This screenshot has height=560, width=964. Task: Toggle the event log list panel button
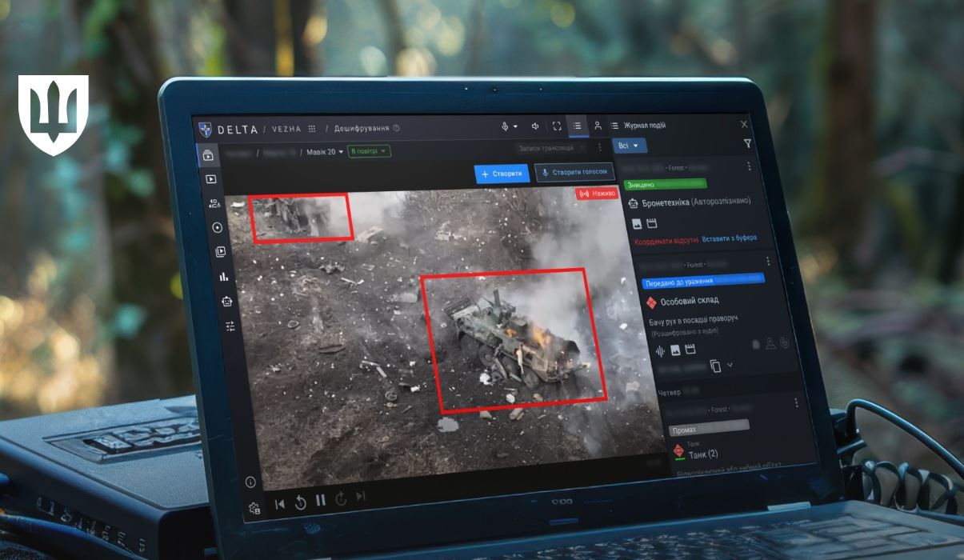(x=577, y=126)
